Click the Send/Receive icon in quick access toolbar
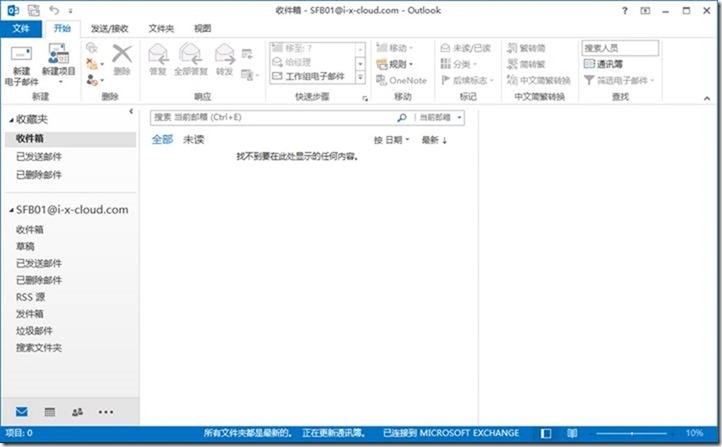 point(34,10)
